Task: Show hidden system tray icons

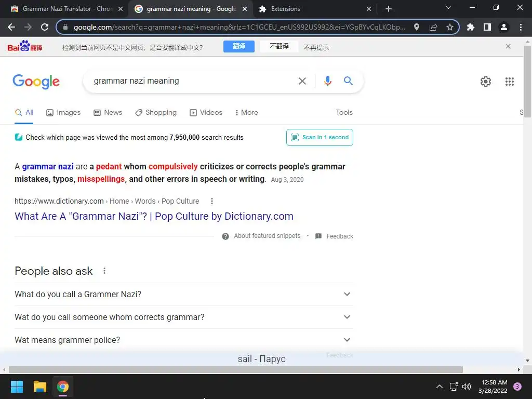Action: pyautogui.click(x=440, y=387)
